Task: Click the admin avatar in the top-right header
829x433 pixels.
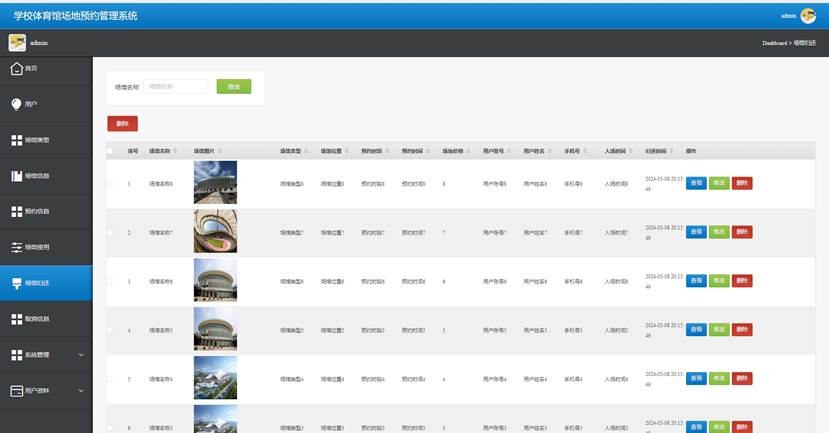Action: tap(808, 16)
